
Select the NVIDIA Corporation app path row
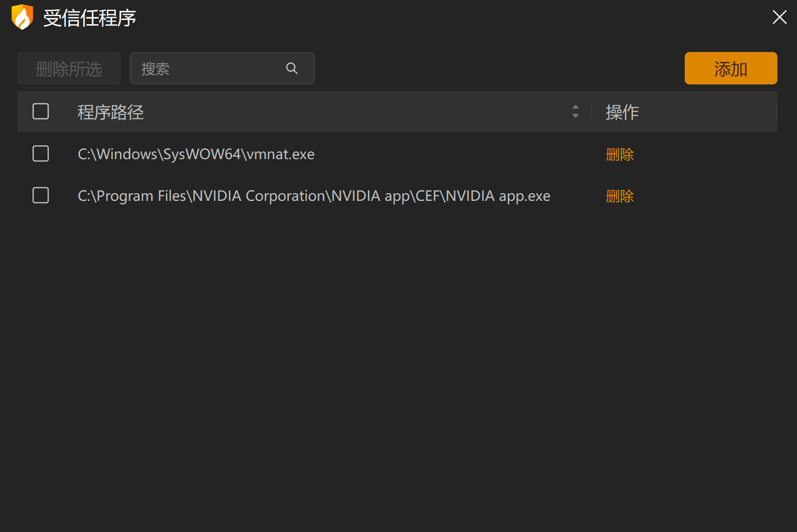coord(314,196)
